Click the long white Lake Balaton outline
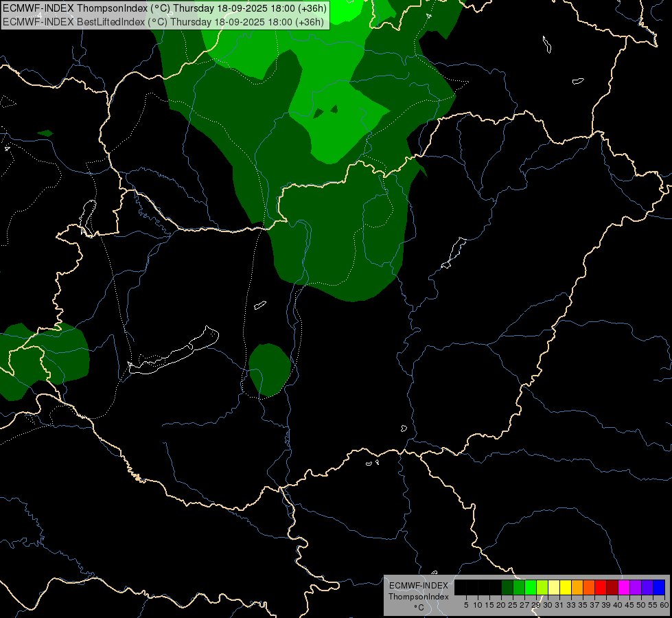The height and width of the screenshot is (618, 672). (x=174, y=352)
